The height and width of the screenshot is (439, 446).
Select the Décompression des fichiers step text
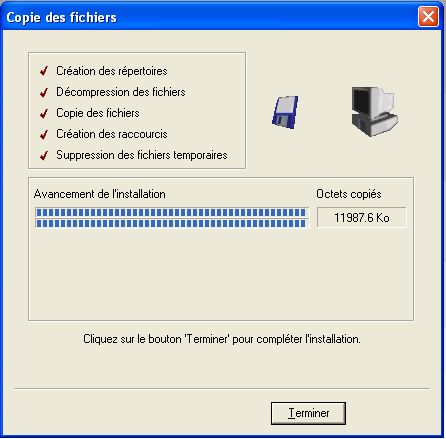click(121, 92)
